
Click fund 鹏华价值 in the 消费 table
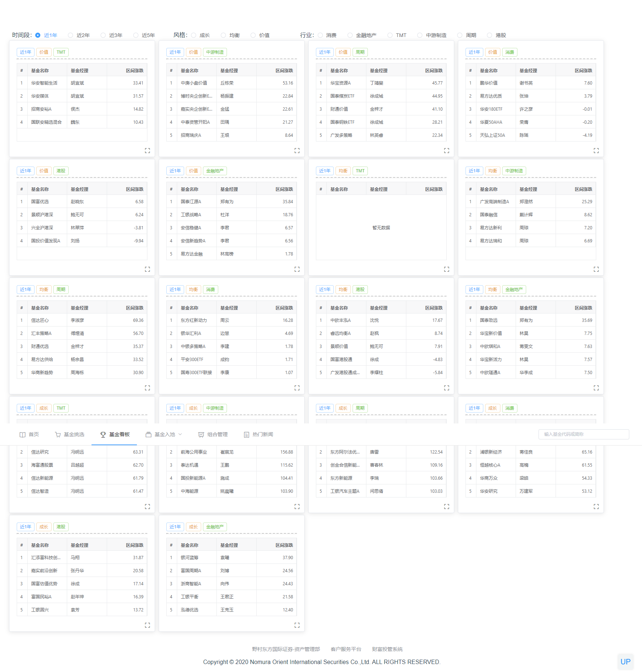coord(489,83)
